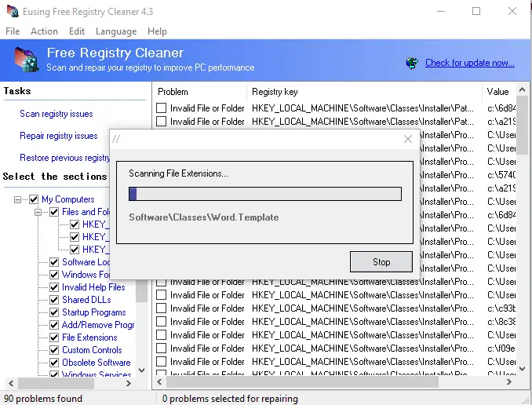Start Scan registry issues task

pos(56,114)
